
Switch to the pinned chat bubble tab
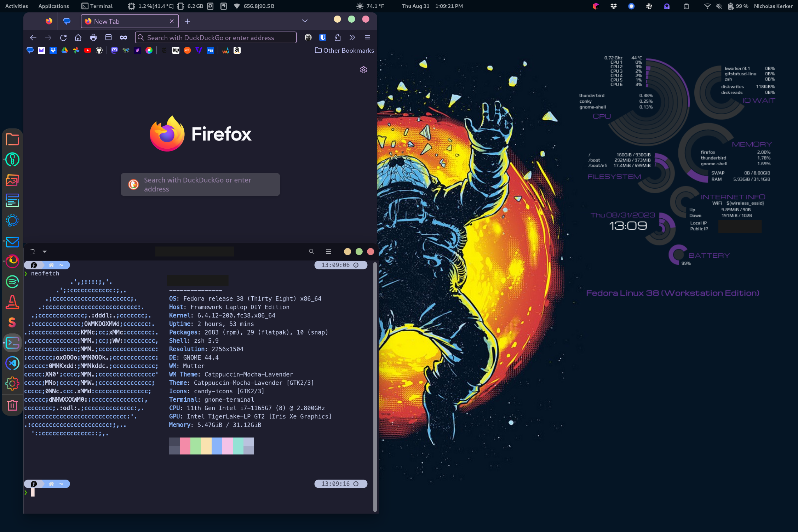pyautogui.click(x=67, y=21)
